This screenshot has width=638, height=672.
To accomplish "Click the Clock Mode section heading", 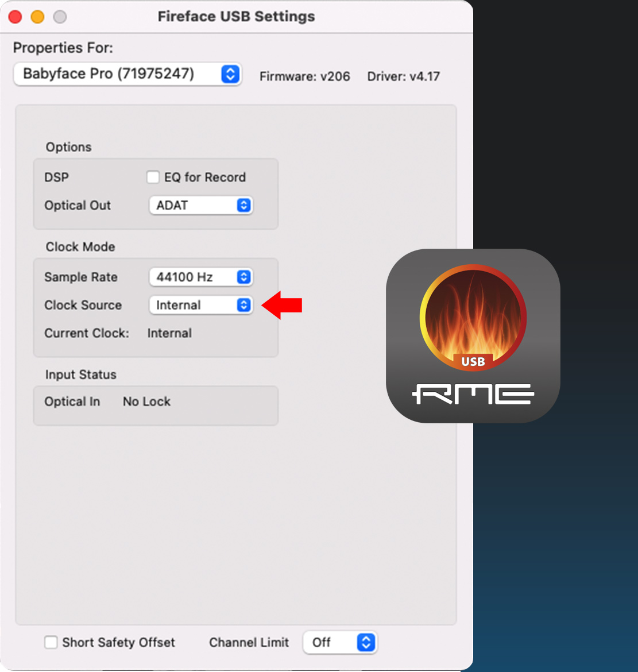I will 80,247.
